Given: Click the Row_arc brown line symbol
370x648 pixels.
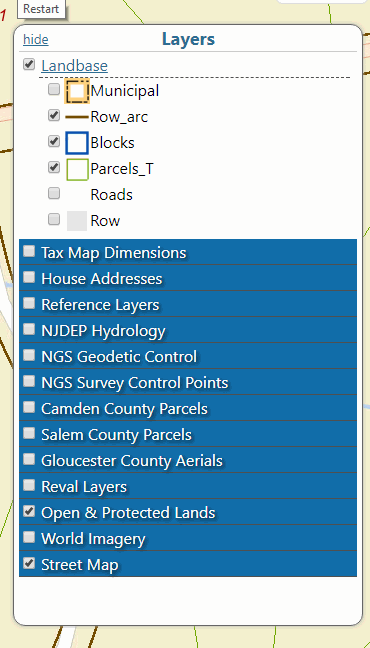Looking at the screenshot, I should click(77, 117).
